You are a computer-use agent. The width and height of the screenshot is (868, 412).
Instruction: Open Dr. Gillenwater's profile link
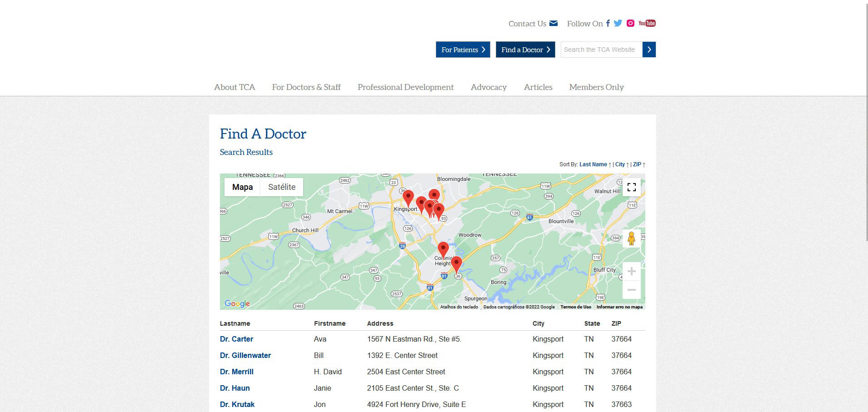click(x=245, y=355)
